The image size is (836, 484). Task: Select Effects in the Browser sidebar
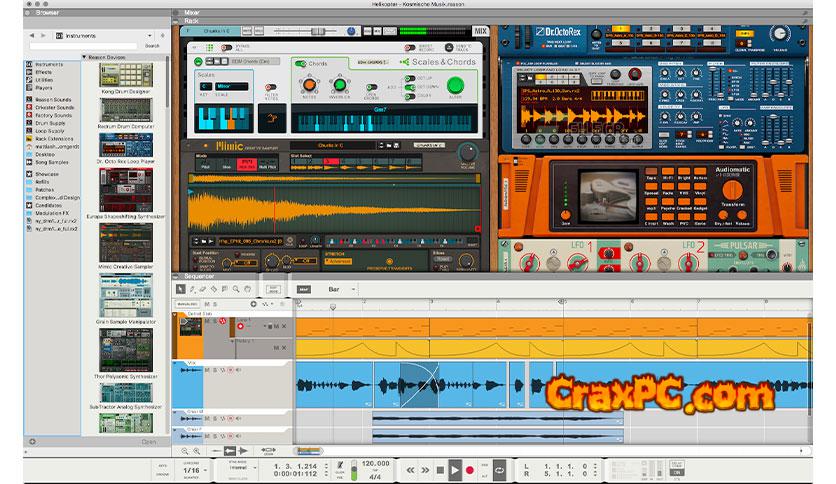tap(43, 72)
